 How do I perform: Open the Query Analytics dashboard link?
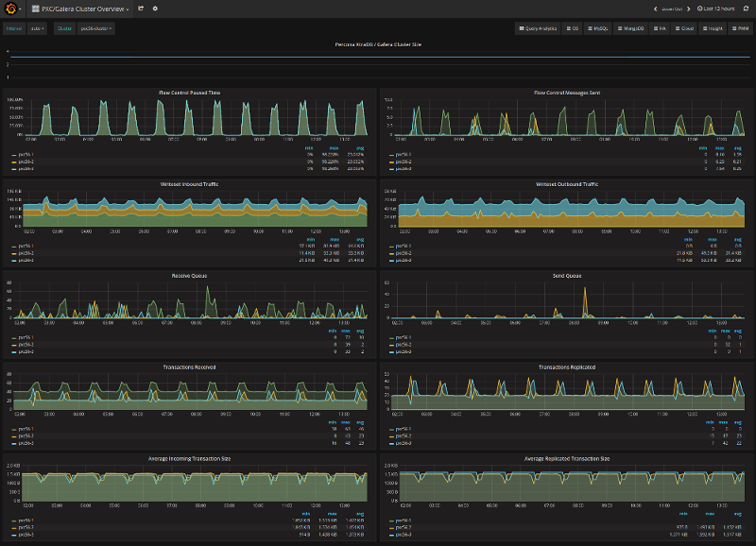(x=539, y=28)
